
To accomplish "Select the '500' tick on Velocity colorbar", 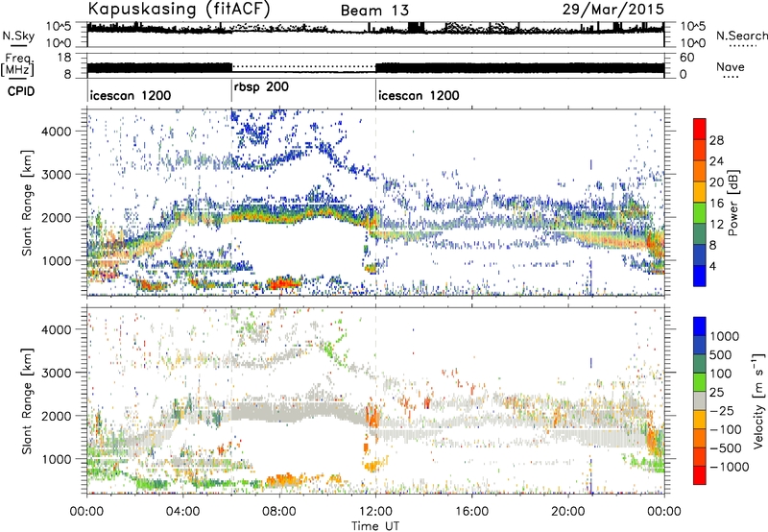I will 721,355.
